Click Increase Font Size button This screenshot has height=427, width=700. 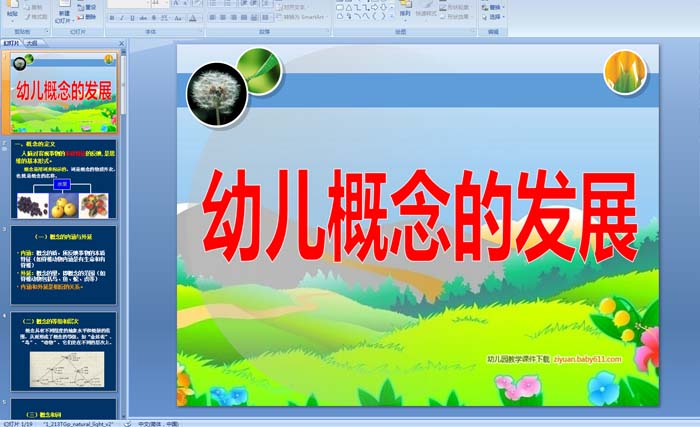(176, 4)
